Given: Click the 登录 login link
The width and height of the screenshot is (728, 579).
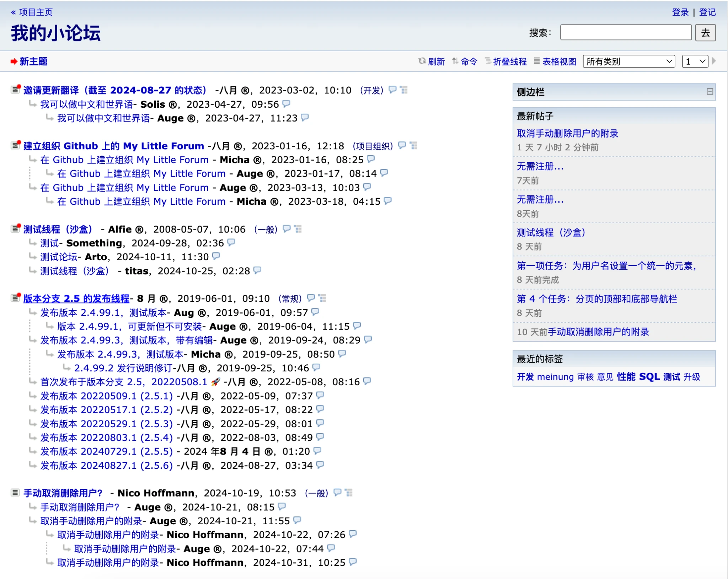Looking at the screenshot, I should [x=680, y=12].
